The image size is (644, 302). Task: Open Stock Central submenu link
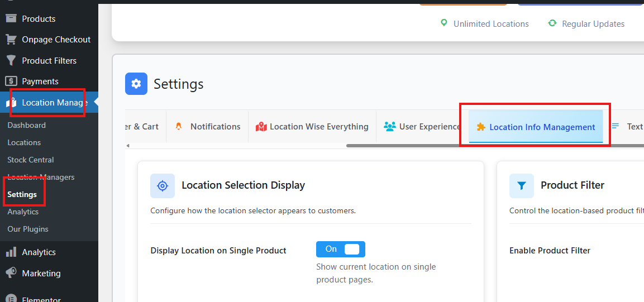click(31, 160)
